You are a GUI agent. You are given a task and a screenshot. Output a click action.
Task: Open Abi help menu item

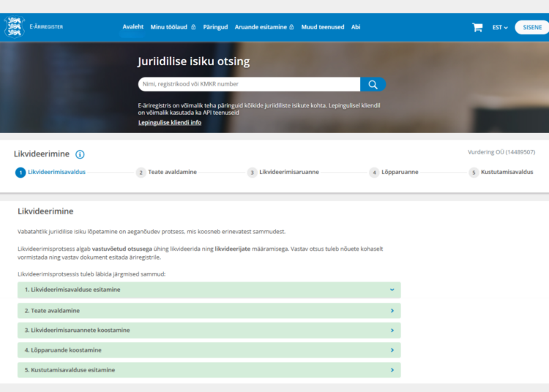[x=356, y=27]
